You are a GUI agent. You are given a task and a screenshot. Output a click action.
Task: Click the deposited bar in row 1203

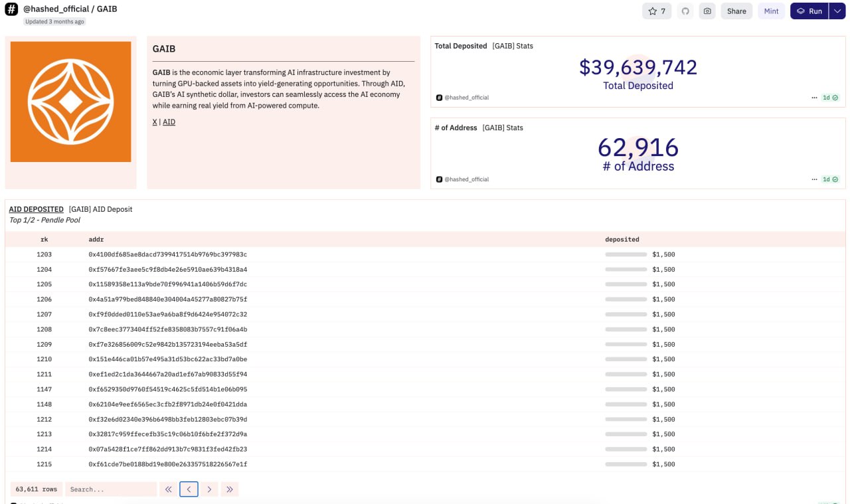pos(626,254)
